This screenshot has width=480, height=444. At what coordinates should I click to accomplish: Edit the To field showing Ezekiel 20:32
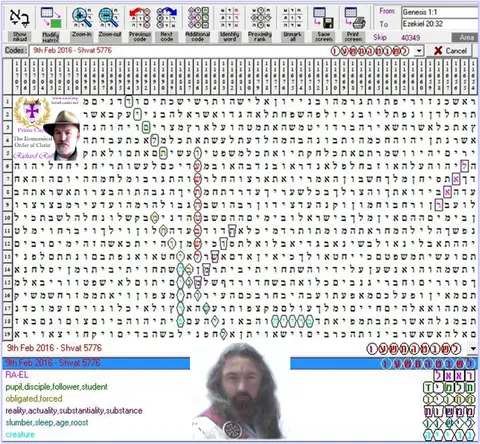tap(439, 24)
